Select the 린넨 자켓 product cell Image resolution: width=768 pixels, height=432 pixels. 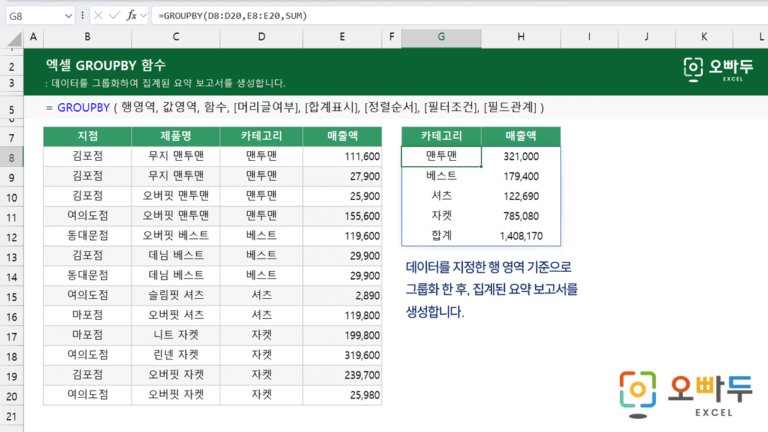(x=176, y=355)
